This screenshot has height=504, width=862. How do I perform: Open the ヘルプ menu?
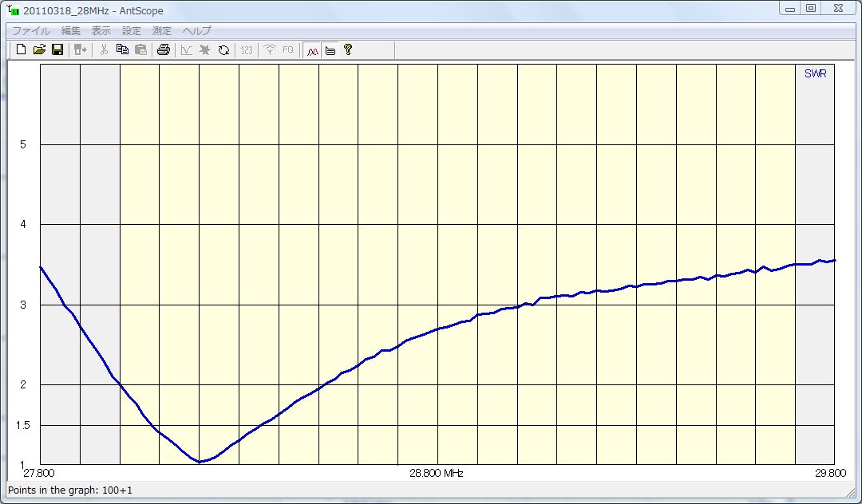tap(197, 31)
